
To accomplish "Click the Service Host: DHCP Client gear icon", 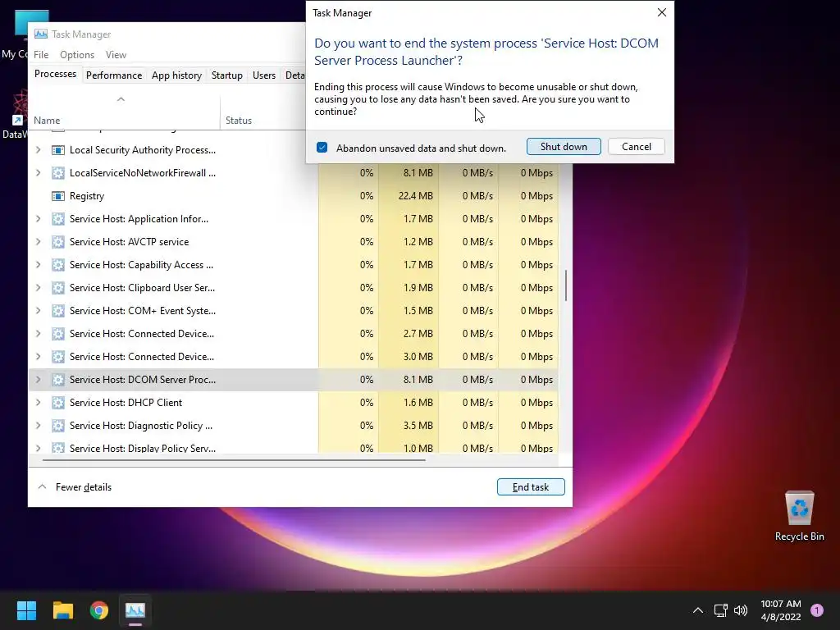I will [x=58, y=403].
